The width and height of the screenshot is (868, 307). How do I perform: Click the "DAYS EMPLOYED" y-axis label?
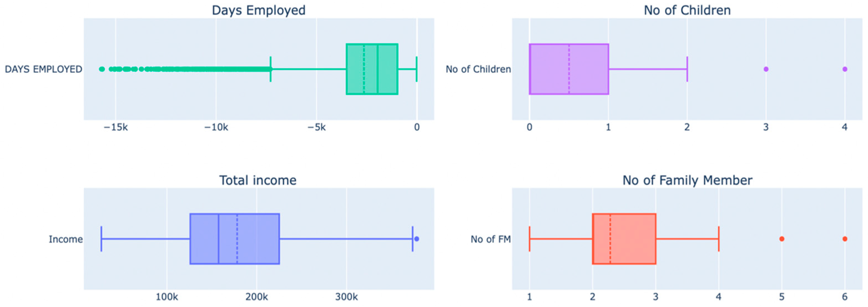(x=44, y=69)
